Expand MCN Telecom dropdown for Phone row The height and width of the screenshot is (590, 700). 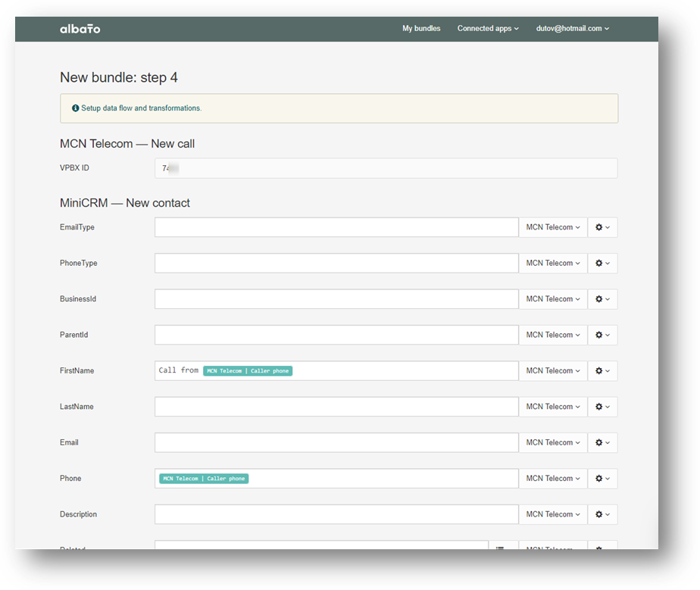point(553,479)
